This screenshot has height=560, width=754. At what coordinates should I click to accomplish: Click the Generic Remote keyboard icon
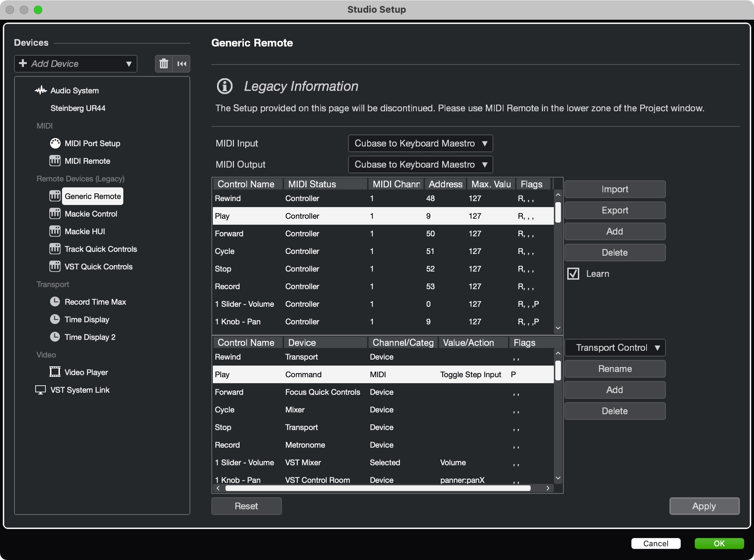55,196
